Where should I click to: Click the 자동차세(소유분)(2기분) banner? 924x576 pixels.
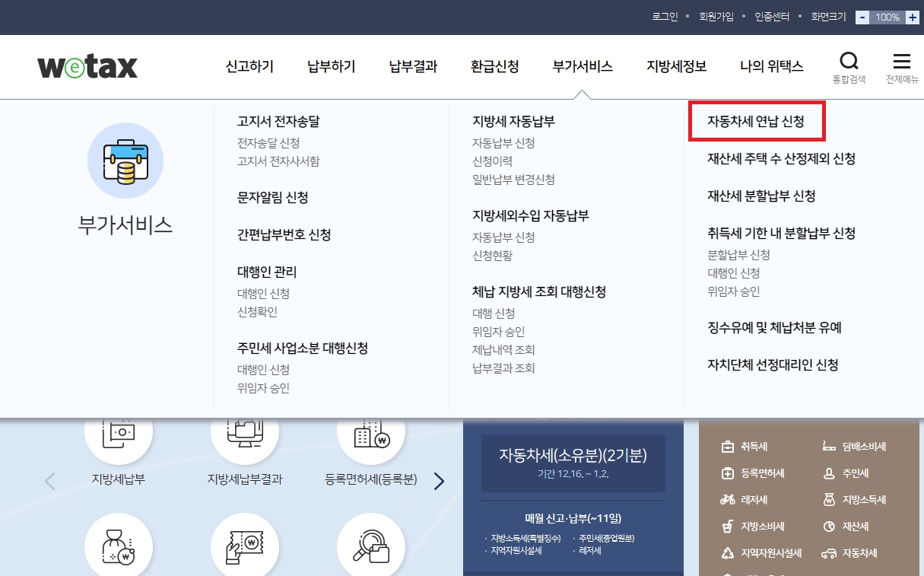pos(573,463)
